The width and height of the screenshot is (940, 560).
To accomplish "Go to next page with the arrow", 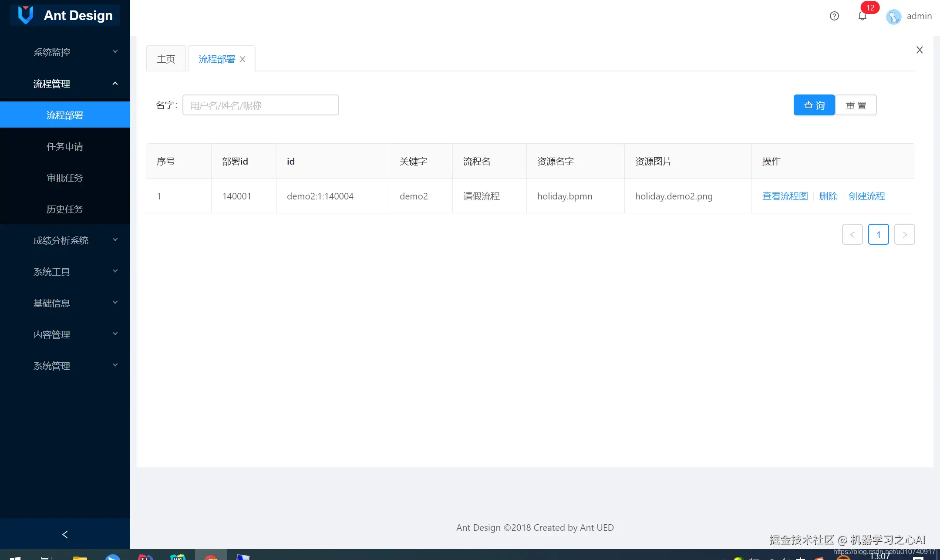I will tap(904, 234).
